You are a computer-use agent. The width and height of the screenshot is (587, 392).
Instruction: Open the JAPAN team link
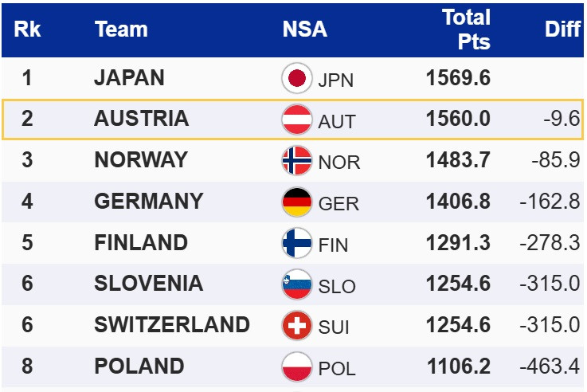pos(129,78)
